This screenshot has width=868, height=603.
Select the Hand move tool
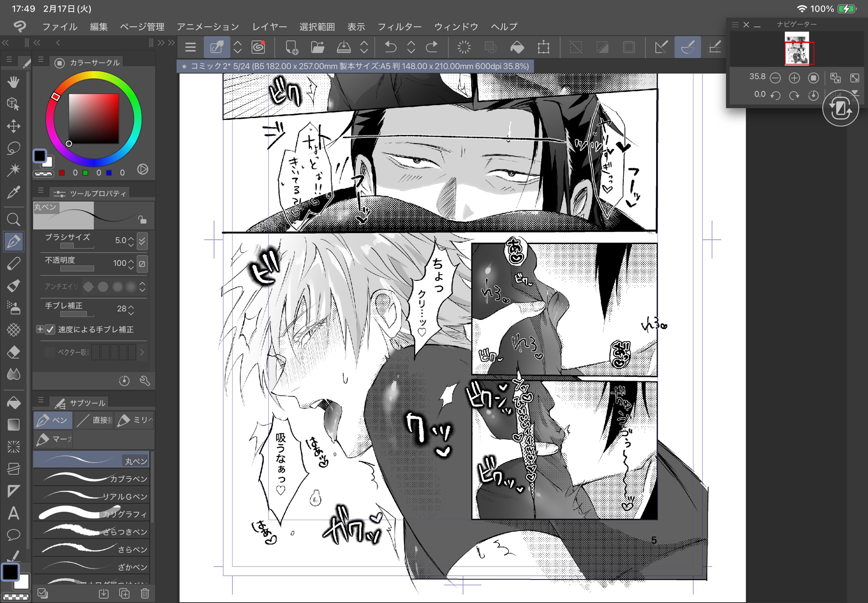(x=13, y=82)
